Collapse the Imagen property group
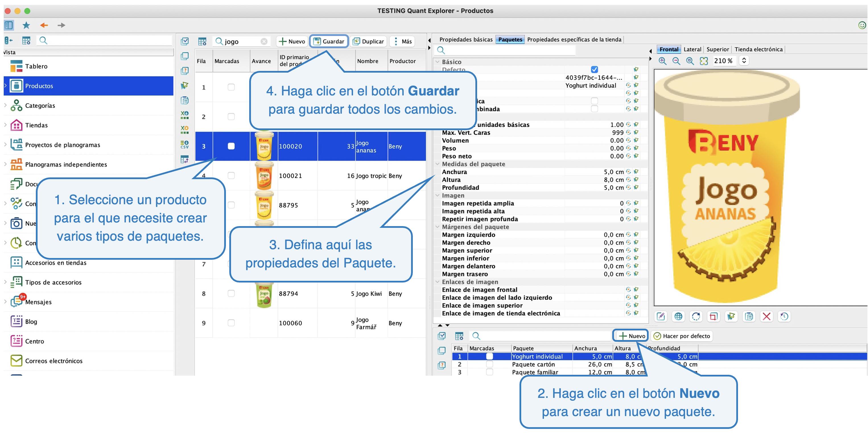The height and width of the screenshot is (438, 868). tap(437, 195)
